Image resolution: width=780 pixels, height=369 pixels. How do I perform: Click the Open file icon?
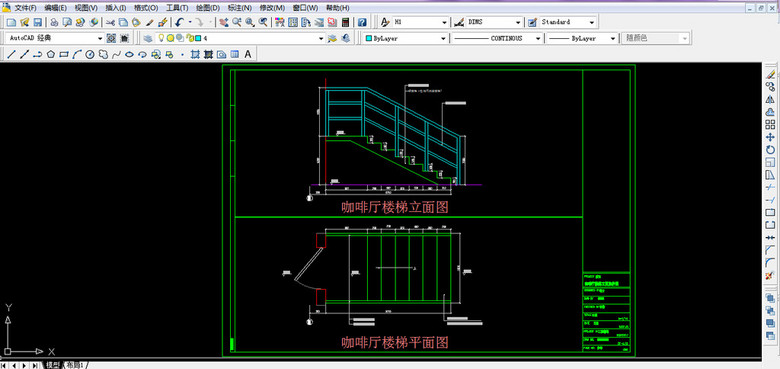point(24,22)
